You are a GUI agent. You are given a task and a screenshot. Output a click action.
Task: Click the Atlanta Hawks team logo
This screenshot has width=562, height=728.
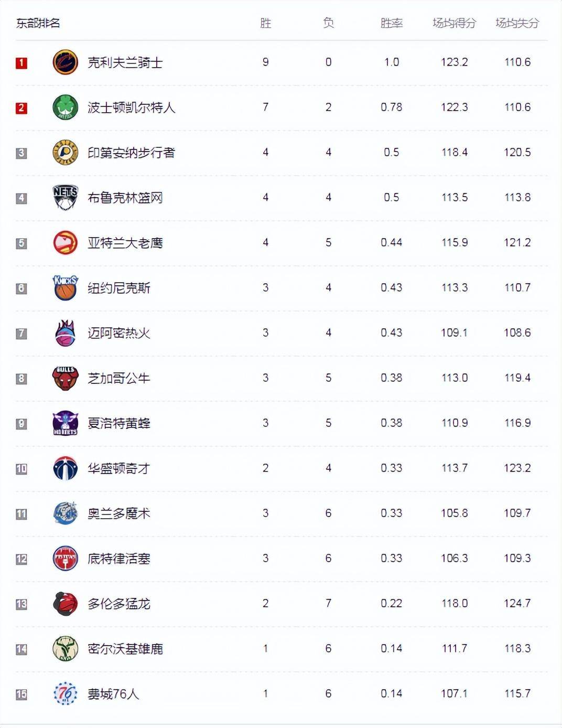point(66,243)
